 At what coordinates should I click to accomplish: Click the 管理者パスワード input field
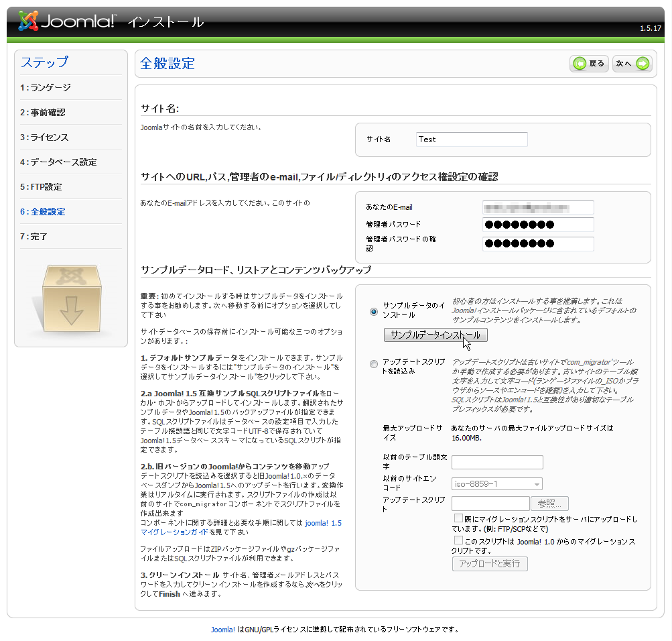(538, 225)
